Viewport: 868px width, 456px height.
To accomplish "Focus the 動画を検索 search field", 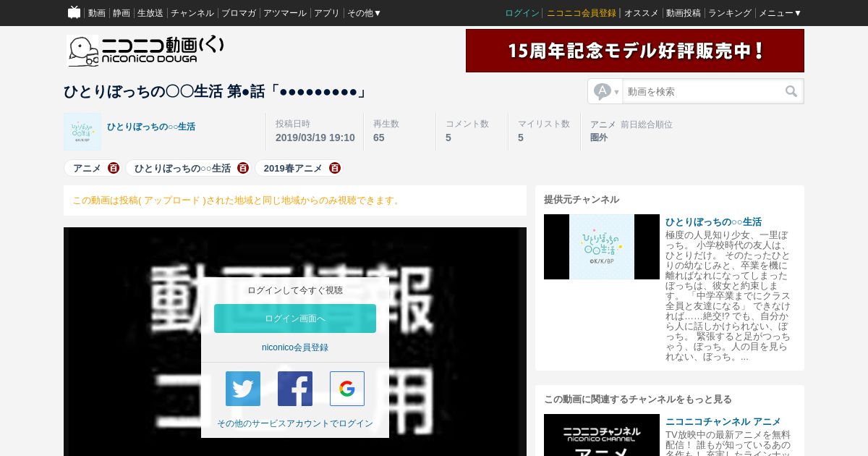I will (702, 92).
